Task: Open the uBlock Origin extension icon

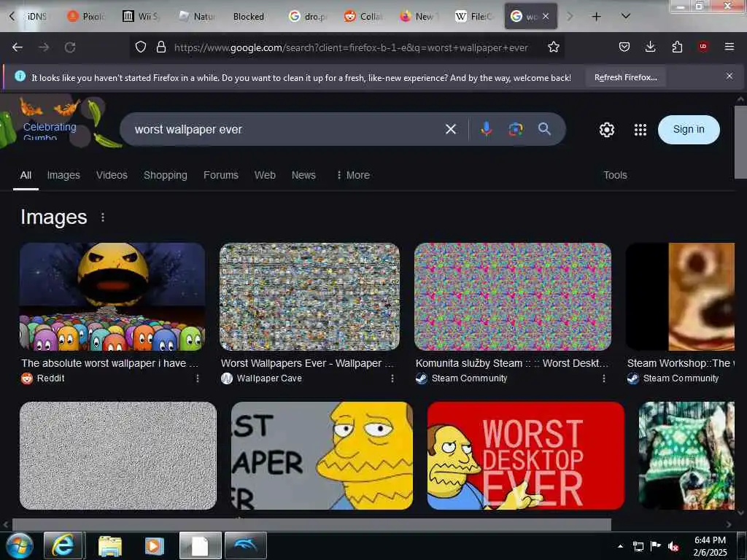Action: [703, 47]
